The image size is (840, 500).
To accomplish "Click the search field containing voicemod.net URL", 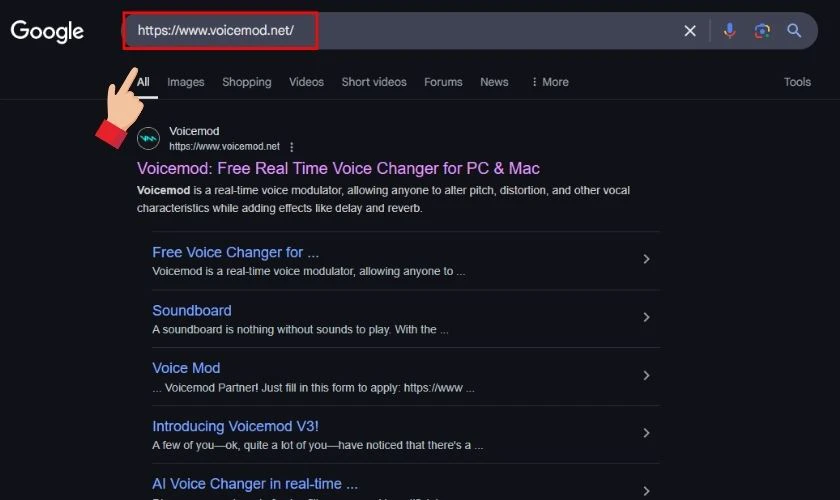I will pos(469,31).
